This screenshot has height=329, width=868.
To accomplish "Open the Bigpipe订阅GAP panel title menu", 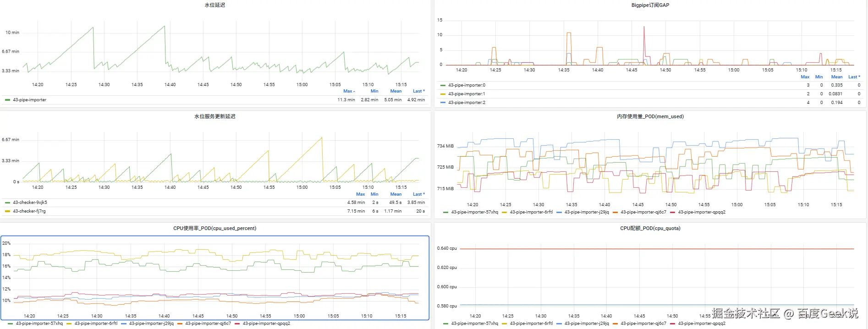I will click(650, 5).
